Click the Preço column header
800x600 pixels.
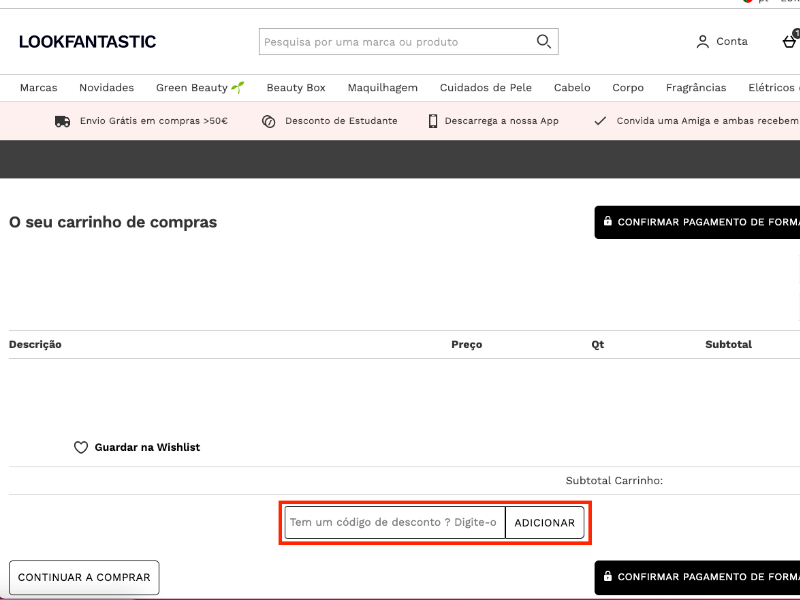466,344
